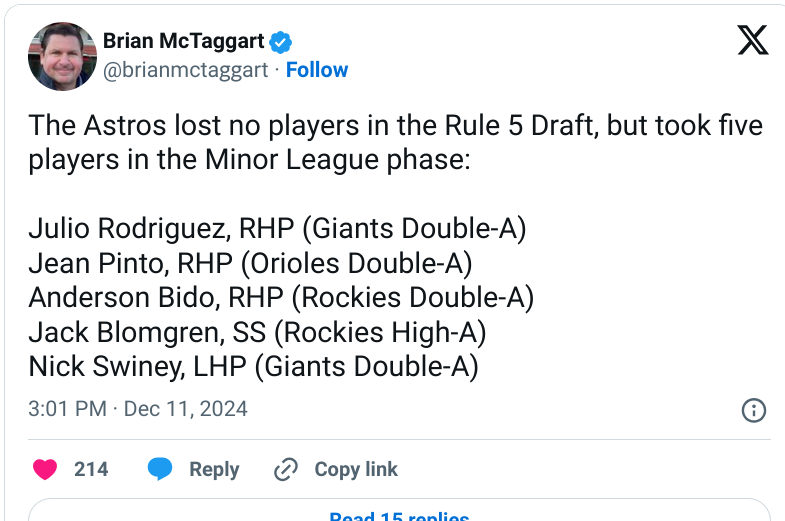Like the post with the heart icon

click(45, 469)
